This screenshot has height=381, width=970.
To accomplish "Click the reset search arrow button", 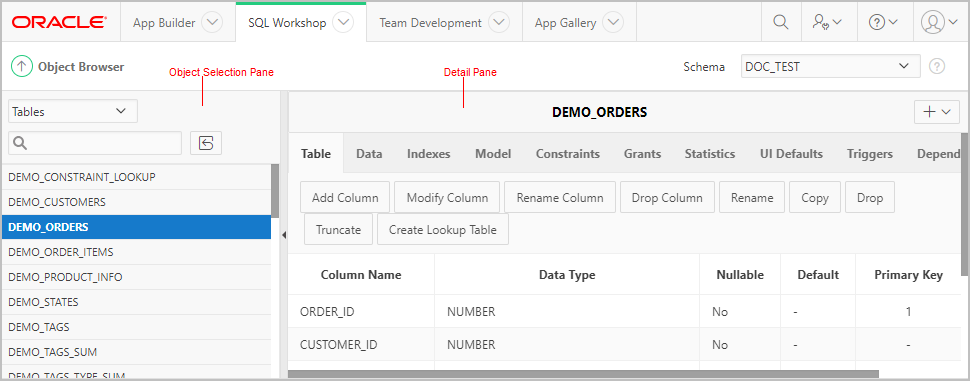I will tap(206, 143).
